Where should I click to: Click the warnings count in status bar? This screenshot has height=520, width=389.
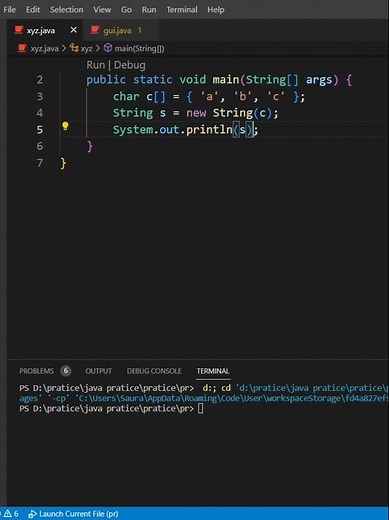pos(11,514)
